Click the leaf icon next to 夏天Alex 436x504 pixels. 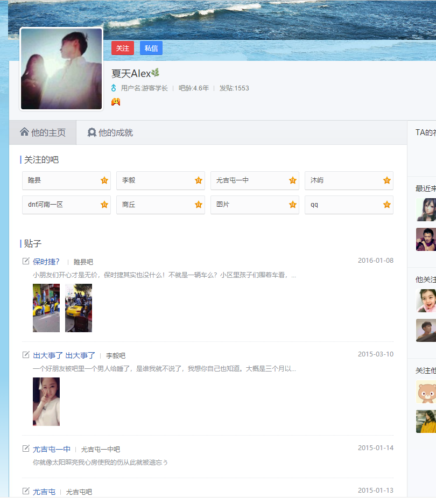pyautogui.click(x=155, y=73)
